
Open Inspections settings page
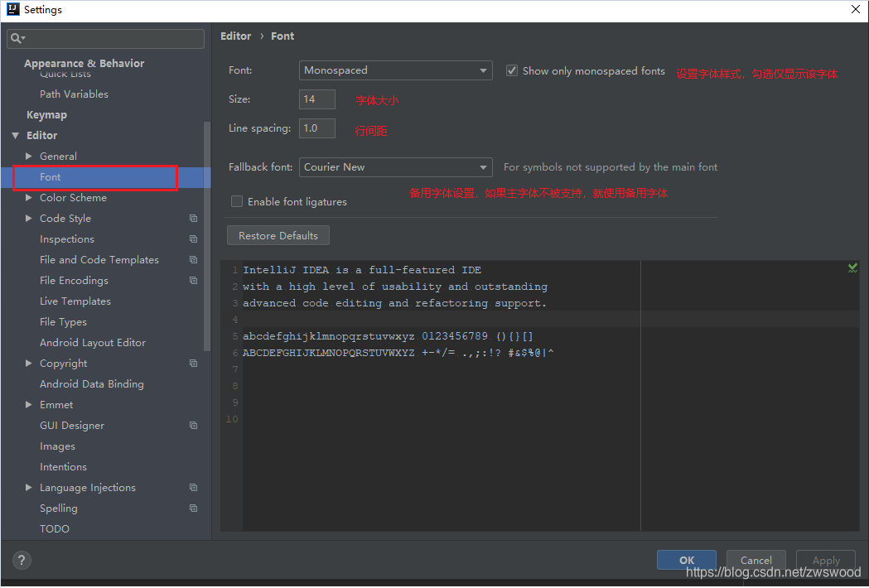click(x=66, y=239)
